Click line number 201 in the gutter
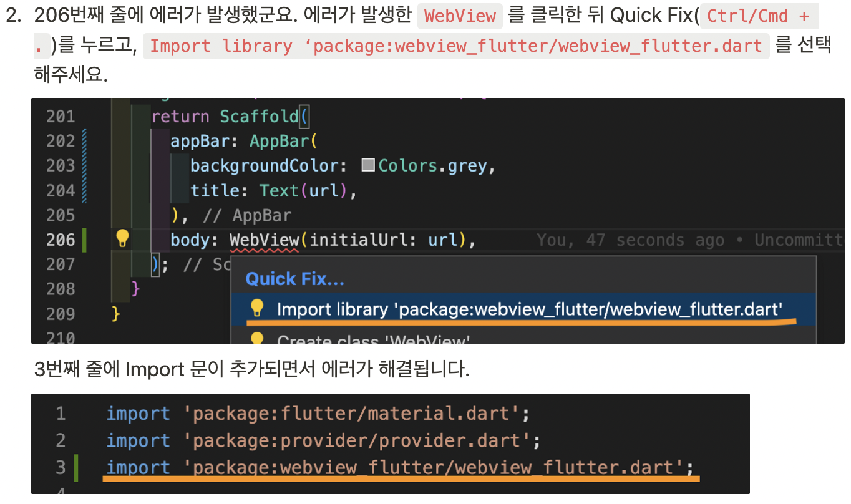The width and height of the screenshot is (851, 504). [60, 117]
